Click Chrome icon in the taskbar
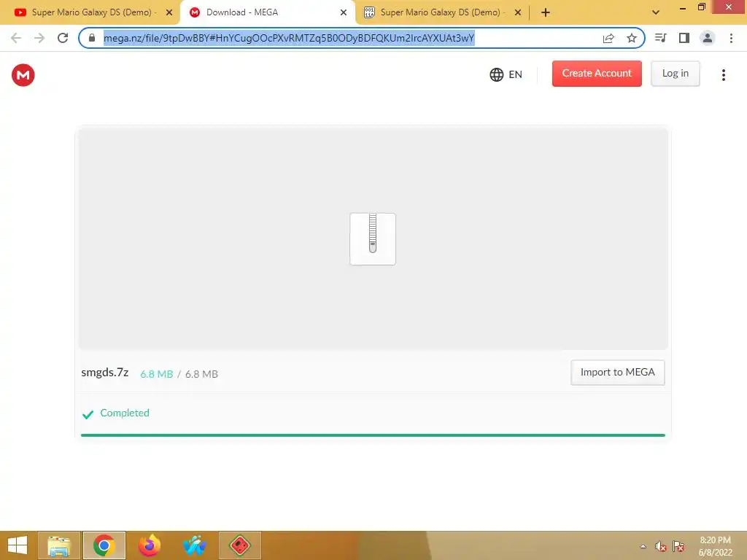Image resolution: width=747 pixels, height=560 pixels. [104, 545]
